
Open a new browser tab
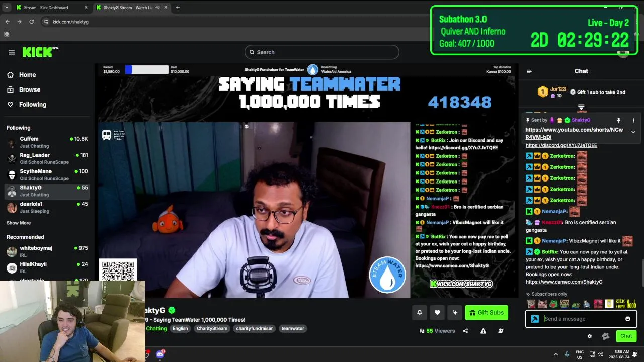coord(178,8)
